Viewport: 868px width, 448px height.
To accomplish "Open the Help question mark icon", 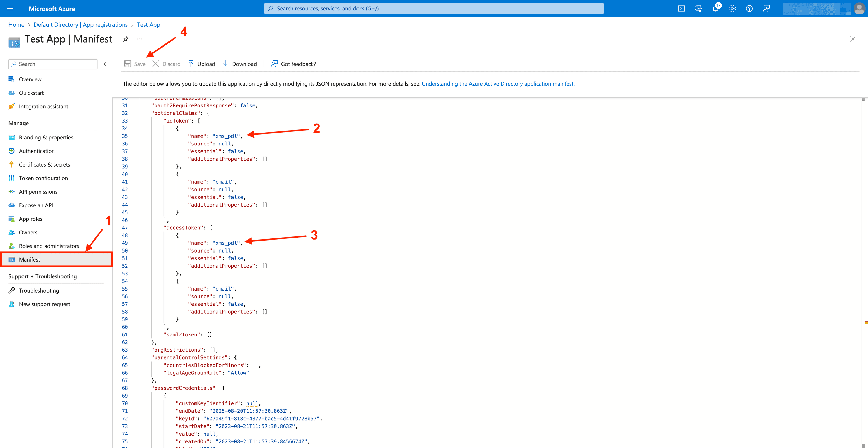I will coord(749,8).
